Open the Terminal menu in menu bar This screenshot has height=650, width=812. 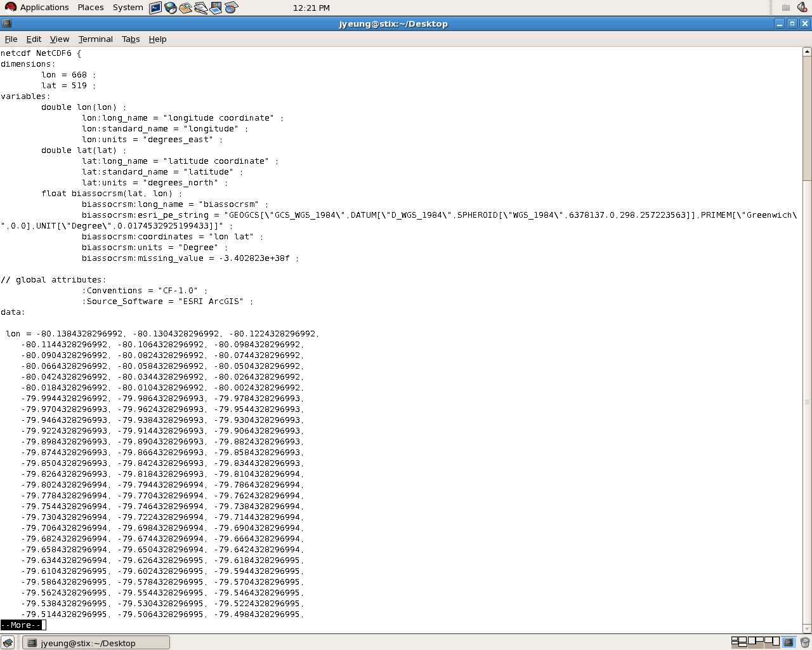95,39
